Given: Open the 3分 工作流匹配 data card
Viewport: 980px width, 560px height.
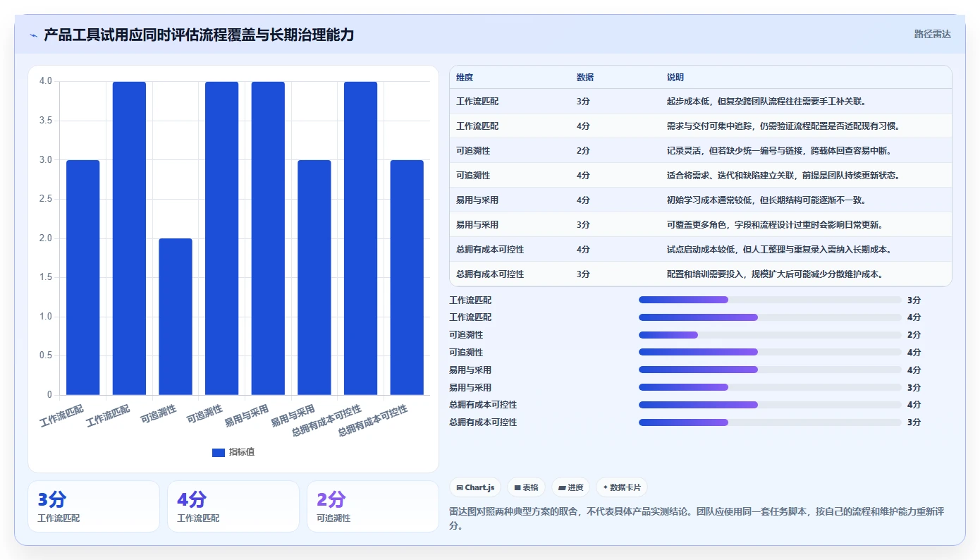Looking at the screenshot, I should 94,506.
